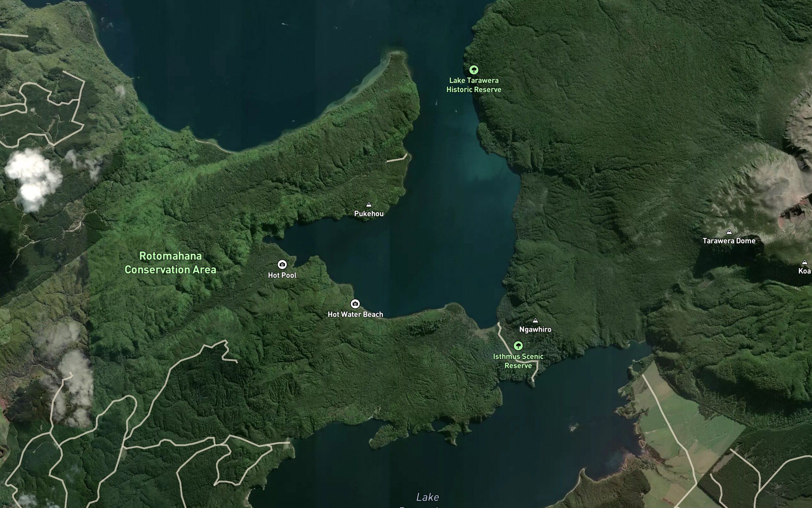This screenshot has height=508, width=812.
Task: Select the Isthmus Scenic Reserve text label
Action: 518,361
